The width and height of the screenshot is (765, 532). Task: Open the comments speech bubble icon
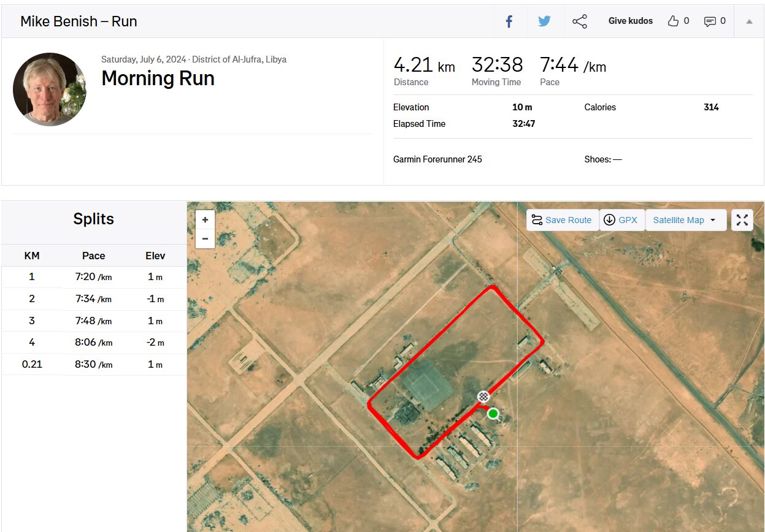[x=710, y=21]
